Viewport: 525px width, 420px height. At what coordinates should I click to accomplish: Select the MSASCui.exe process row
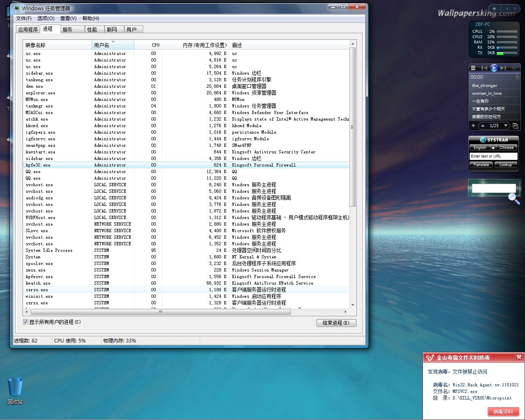187,112
